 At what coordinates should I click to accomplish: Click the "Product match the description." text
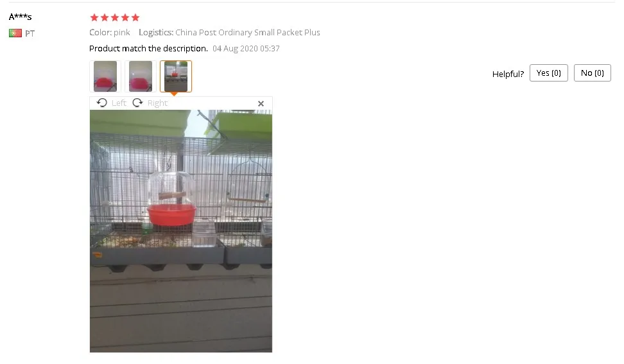pos(148,49)
